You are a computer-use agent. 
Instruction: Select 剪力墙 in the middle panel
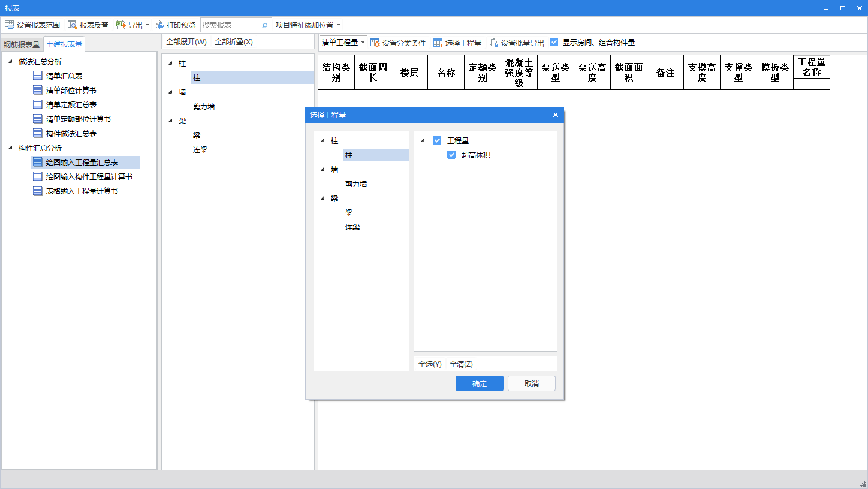[x=204, y=106]
